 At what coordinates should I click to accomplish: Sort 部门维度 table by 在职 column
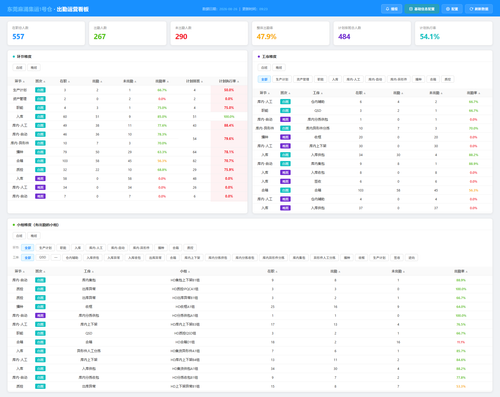click(x=64, y=81)
